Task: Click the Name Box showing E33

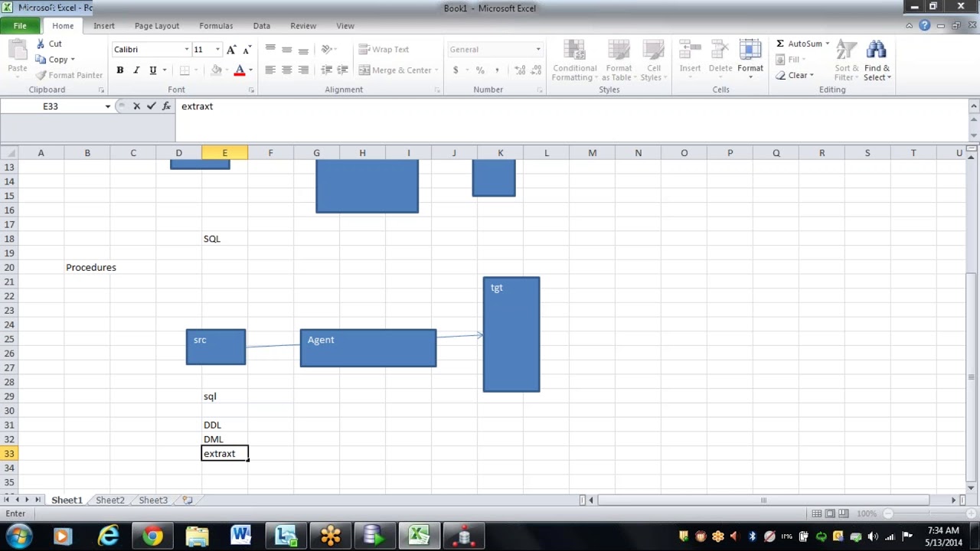Action: pyautogui.click(x=51, y=106)
